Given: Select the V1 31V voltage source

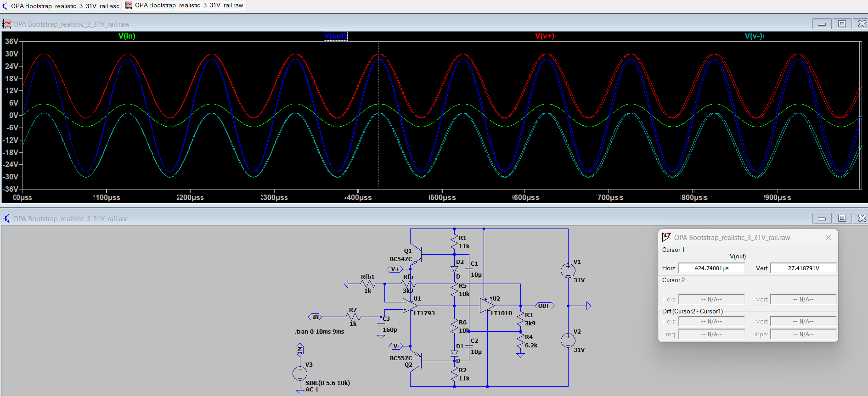Looking at the screenshot, I should (x=568, y=271).
